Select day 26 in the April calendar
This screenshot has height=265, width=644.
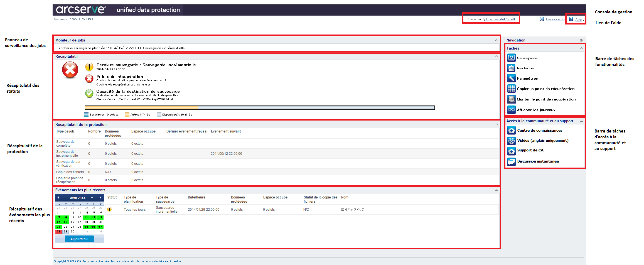pos(94,227)
